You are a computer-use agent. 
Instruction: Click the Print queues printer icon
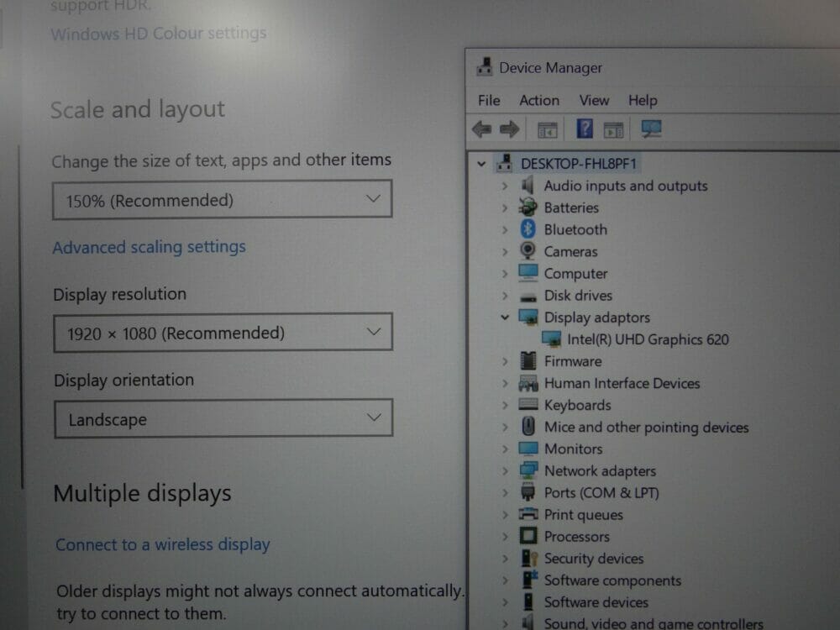tap(528, 514)
